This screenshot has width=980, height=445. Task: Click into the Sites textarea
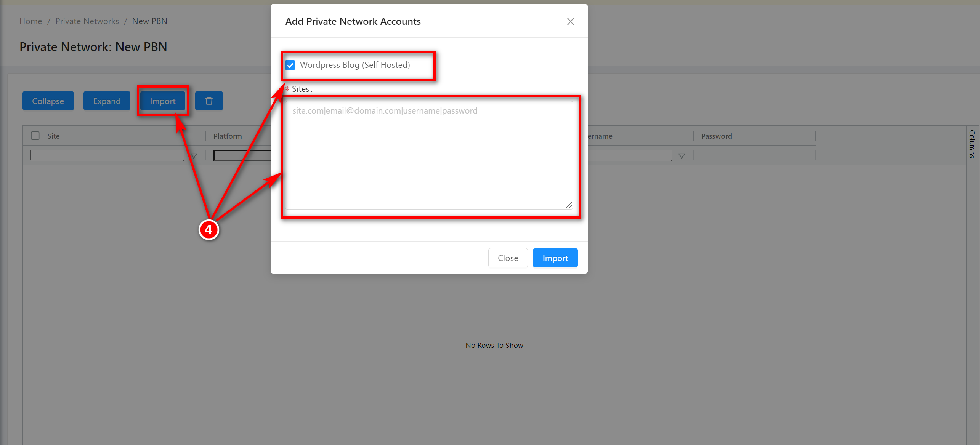click(429, 155)
